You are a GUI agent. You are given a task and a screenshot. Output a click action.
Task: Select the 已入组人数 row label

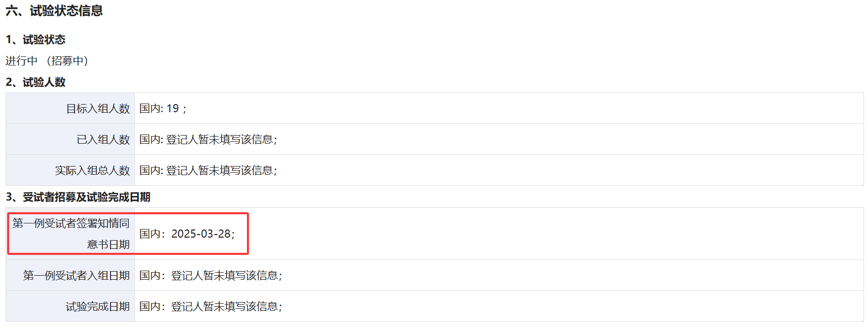point(103,140)
